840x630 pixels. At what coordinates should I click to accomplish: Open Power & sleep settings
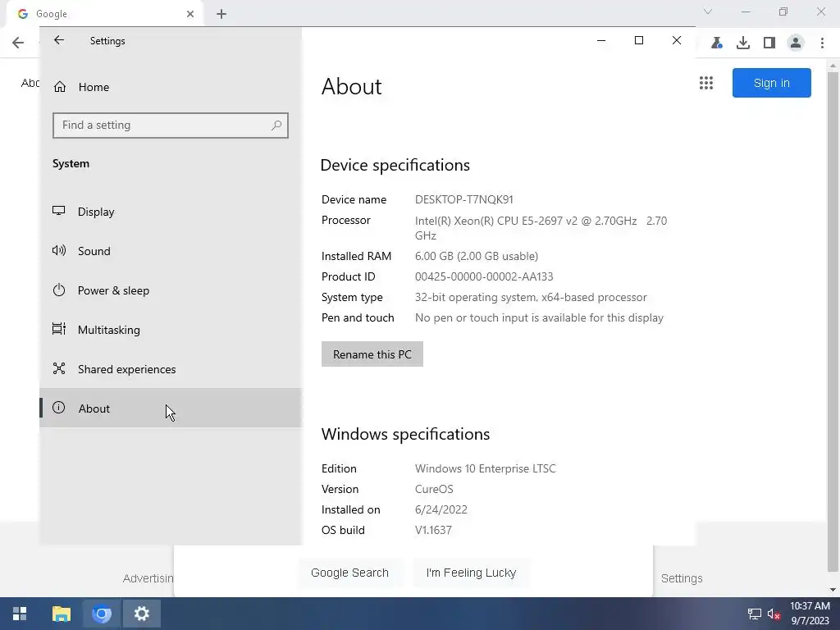tap(171, 290)
